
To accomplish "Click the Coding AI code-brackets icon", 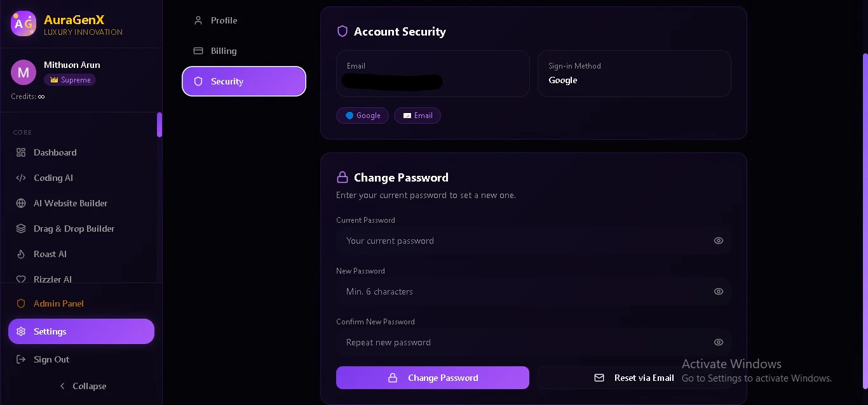I will coord(21,178).
